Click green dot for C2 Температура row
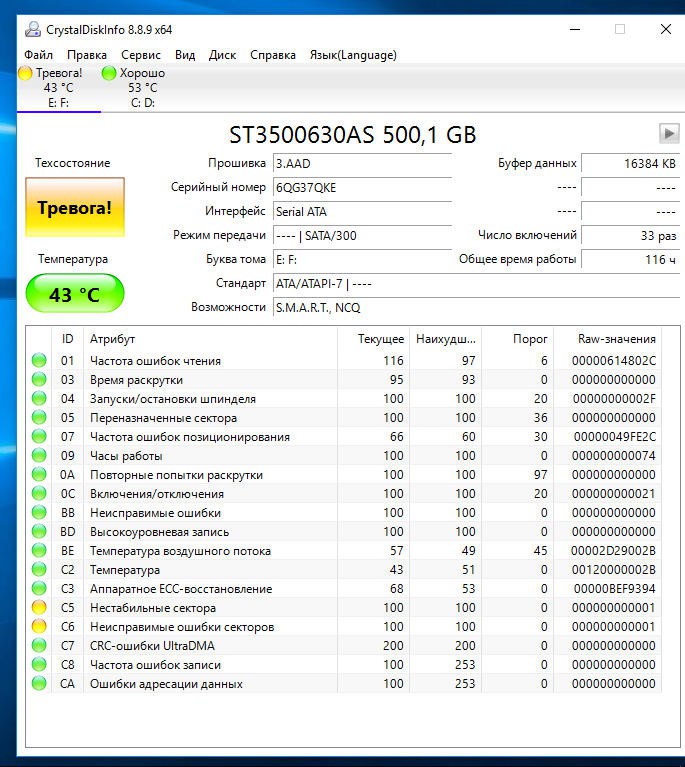 tap(39, 569)
